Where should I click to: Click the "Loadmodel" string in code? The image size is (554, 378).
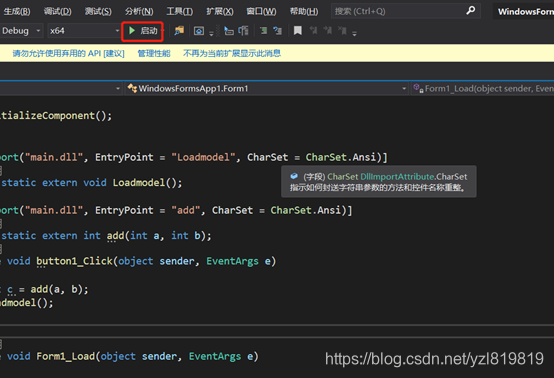(203, 157)
